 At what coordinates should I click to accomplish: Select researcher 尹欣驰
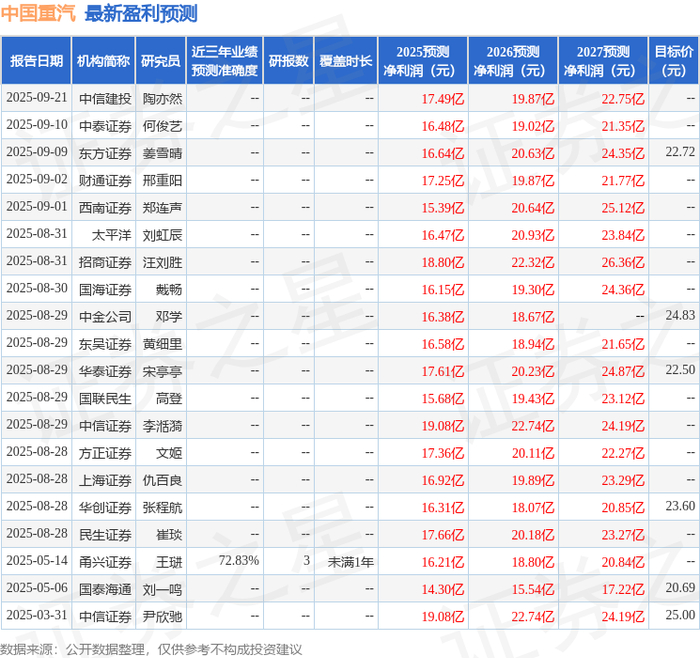[162, 617]
